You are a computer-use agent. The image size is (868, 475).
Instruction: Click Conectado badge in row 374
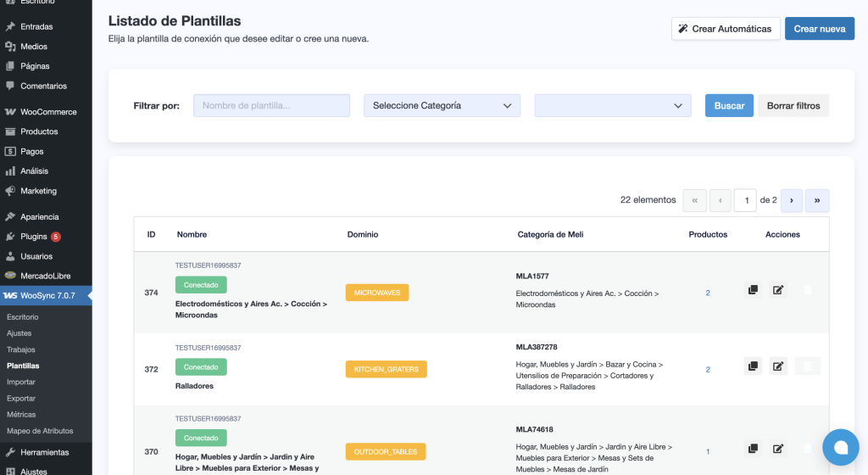(201, 284)
